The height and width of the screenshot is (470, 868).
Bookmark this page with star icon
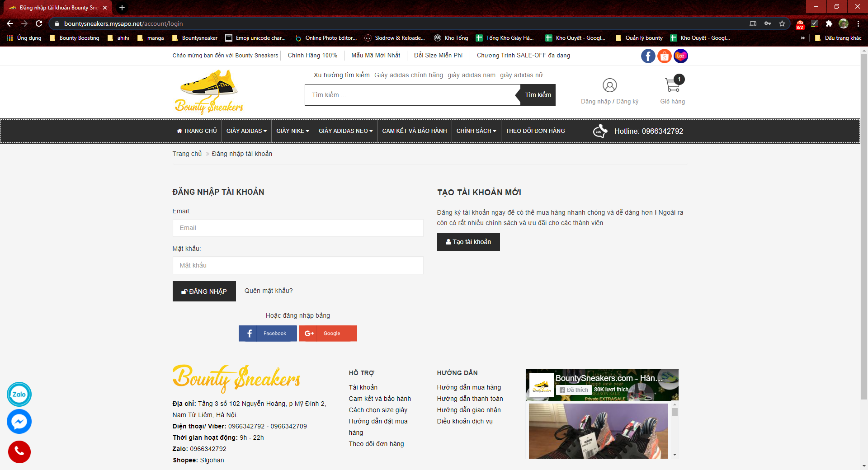tap(782, 23)
